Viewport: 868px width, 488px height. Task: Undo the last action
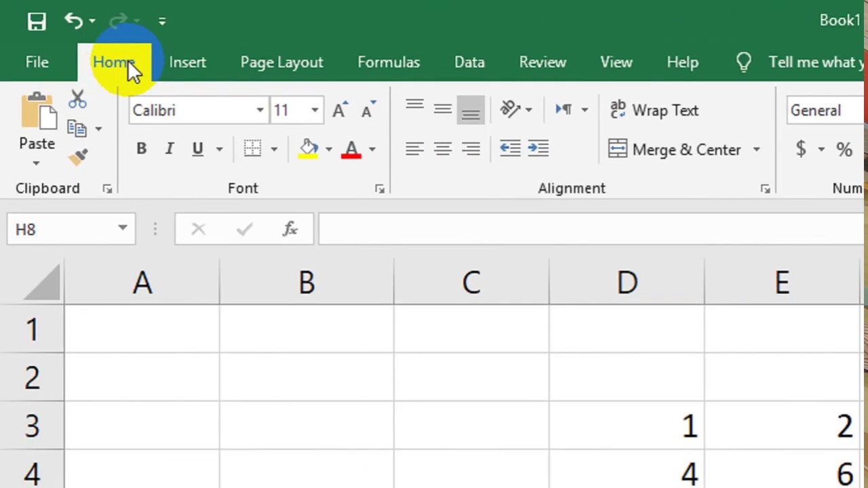coord(73,21)
